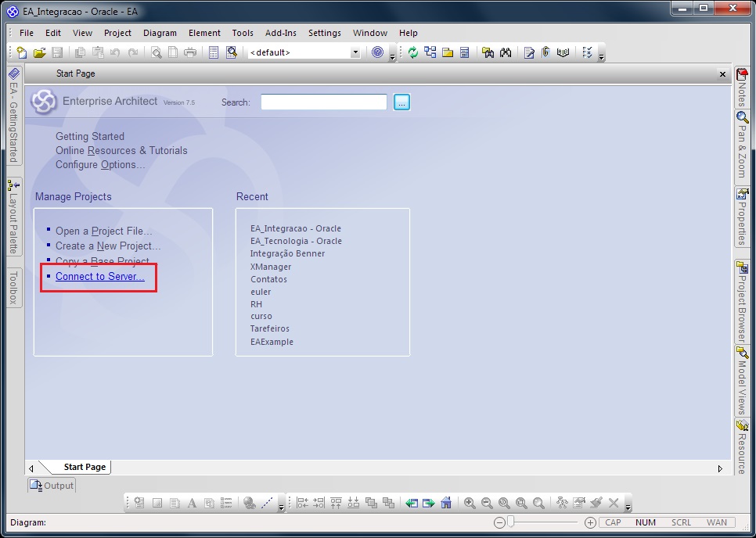756x538 pixels.
Task: Click the hyperlink globe chain icon
Action: point(250,503)
